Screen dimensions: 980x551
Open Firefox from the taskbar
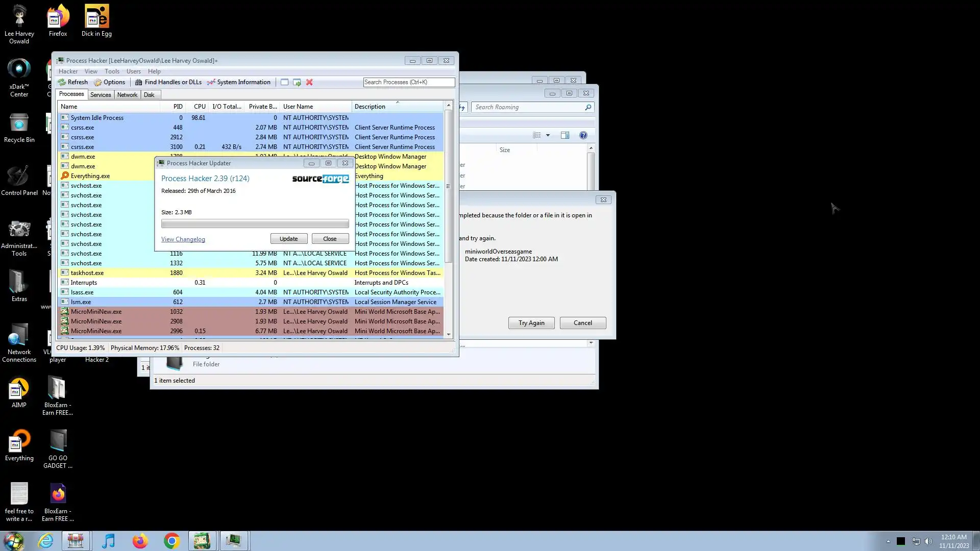pos(140,541)
